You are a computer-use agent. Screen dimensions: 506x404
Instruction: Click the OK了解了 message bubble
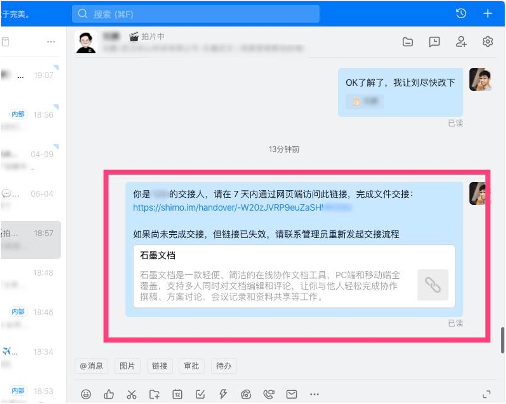click(400, 92)
